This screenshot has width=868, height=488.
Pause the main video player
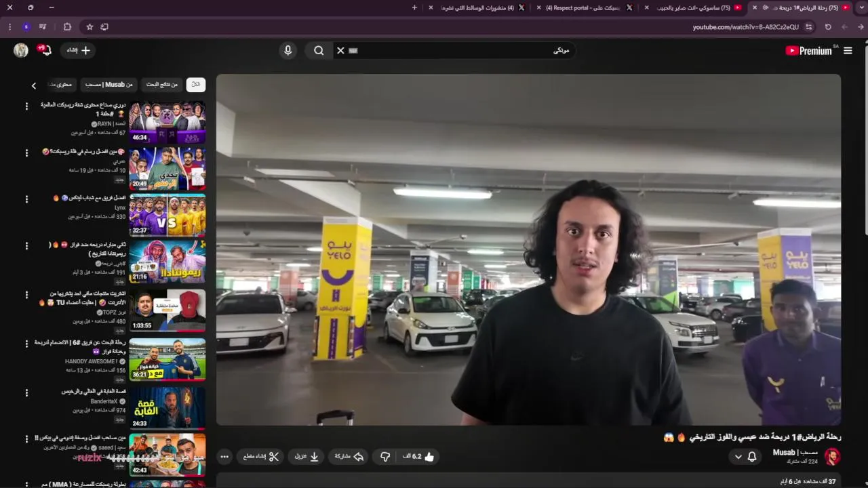pyautogui.click(x=528, y=249)
